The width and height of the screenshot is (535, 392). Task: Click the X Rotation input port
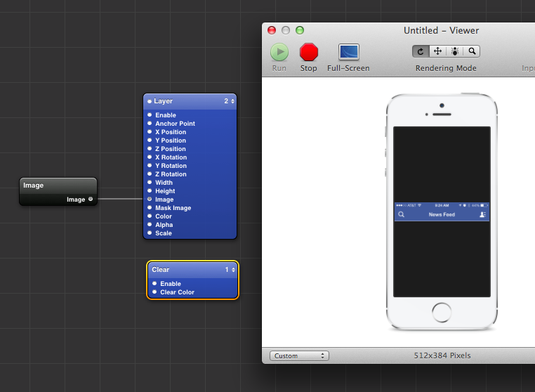[150, 157]
